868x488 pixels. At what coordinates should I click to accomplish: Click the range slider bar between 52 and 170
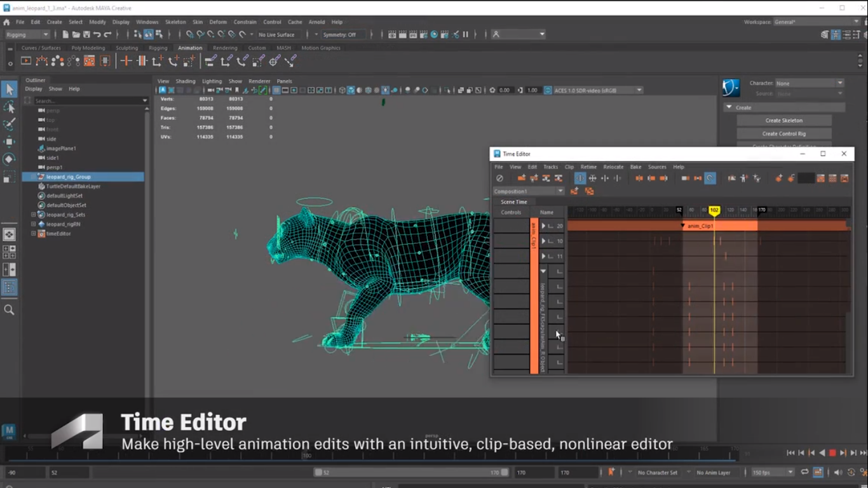point(411,472)
